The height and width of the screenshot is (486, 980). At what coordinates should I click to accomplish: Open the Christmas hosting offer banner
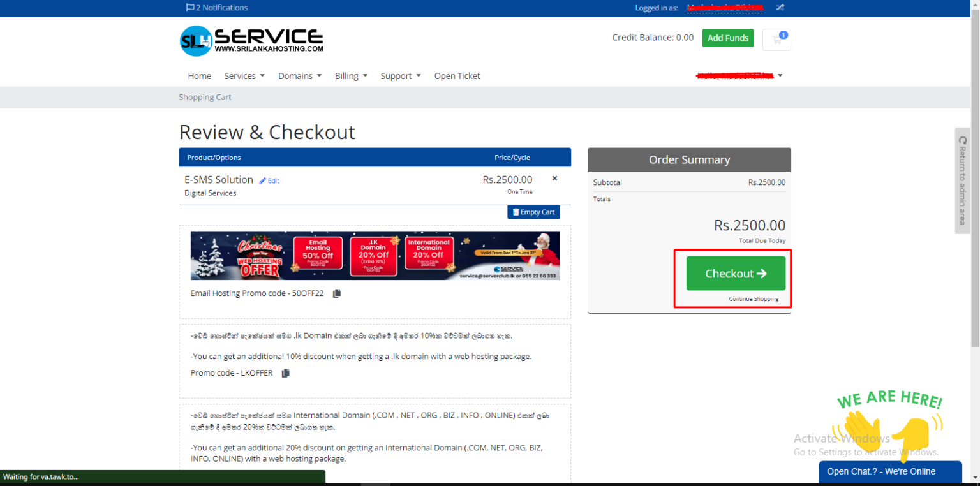(375, 255)
